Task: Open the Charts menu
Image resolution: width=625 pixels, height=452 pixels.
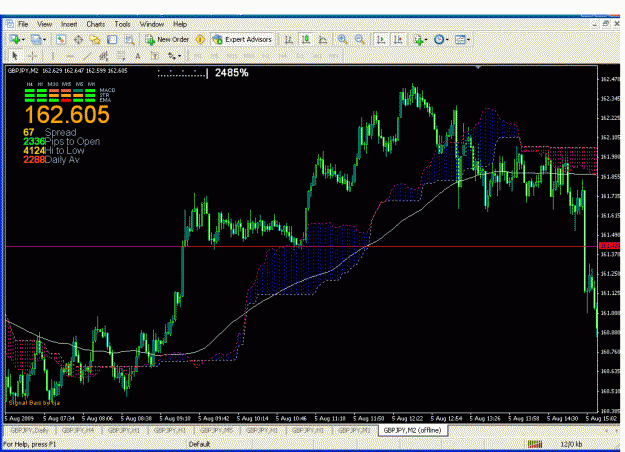Action: [x=96, y=24]
